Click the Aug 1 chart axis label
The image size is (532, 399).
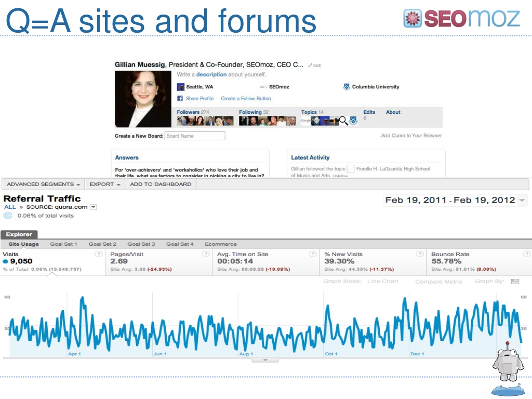(x=246, y=354)
